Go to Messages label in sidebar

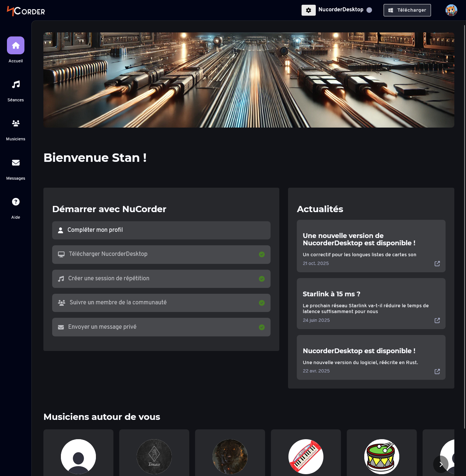pos(16,178)
